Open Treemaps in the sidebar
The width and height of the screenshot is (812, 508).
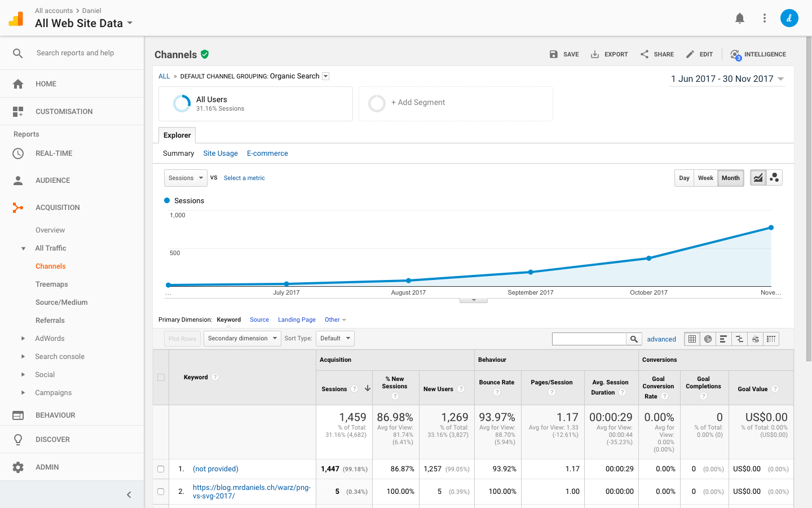point(52,284)
